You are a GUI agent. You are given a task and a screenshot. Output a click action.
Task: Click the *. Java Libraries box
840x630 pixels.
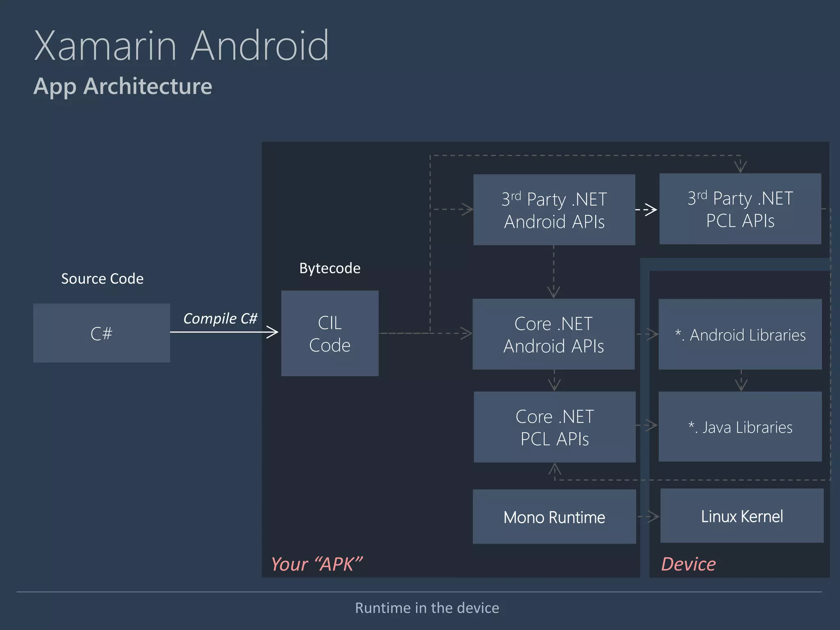tap(740, 427)
